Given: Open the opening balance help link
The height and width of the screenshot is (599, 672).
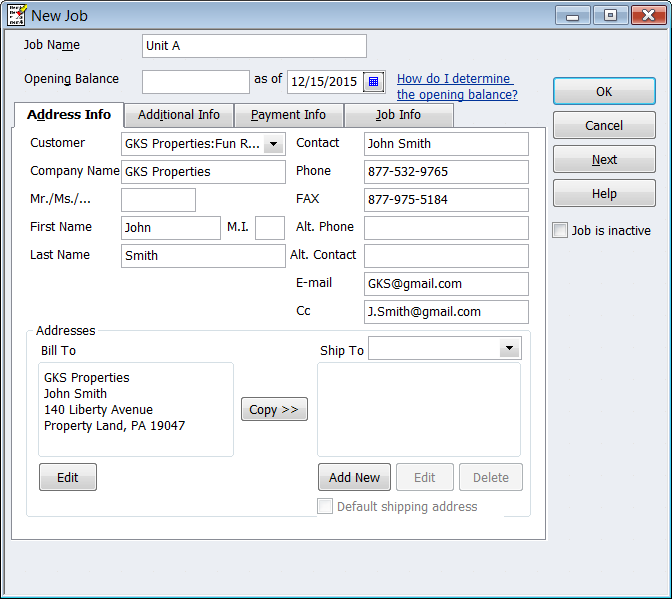Looking at the screenshot, I should (x=456, y=87).
